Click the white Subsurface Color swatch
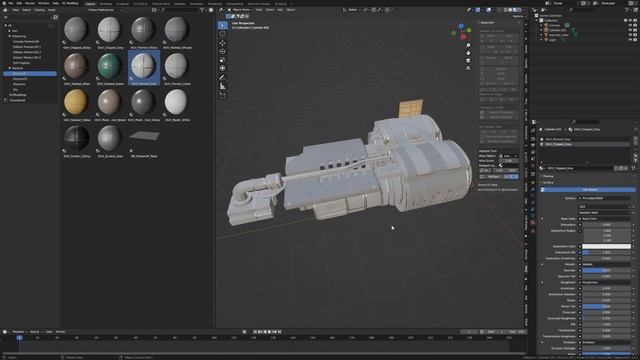 tap(607, 247)
